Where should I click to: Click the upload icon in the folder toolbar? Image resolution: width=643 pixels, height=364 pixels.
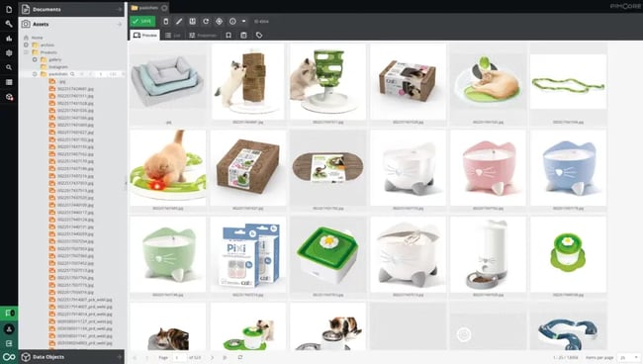pos(192,22)
